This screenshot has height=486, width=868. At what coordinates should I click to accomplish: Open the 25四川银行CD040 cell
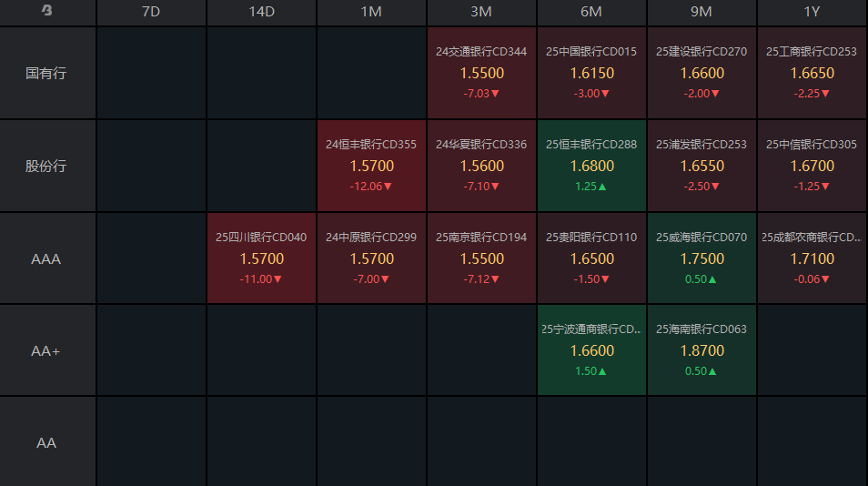coord(261,258)
